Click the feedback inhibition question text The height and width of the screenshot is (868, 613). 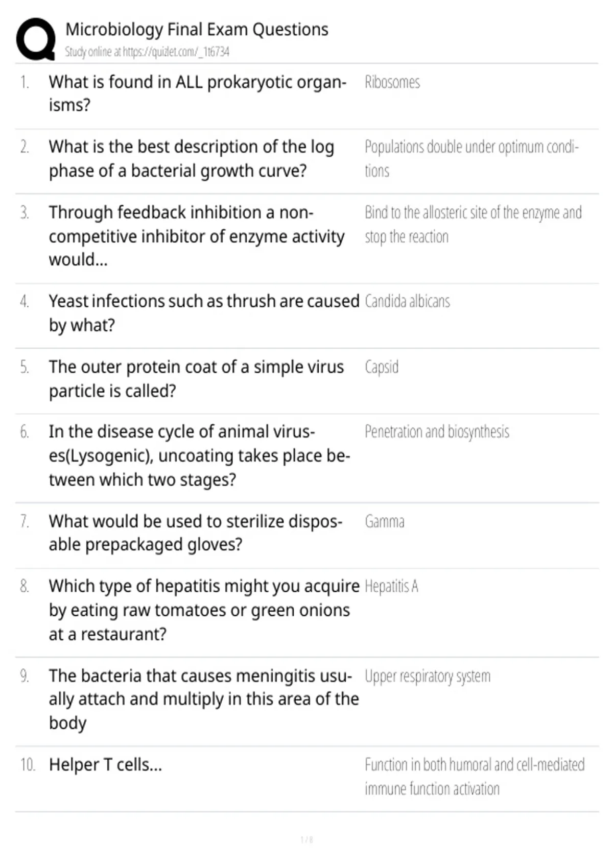point(197,236)
